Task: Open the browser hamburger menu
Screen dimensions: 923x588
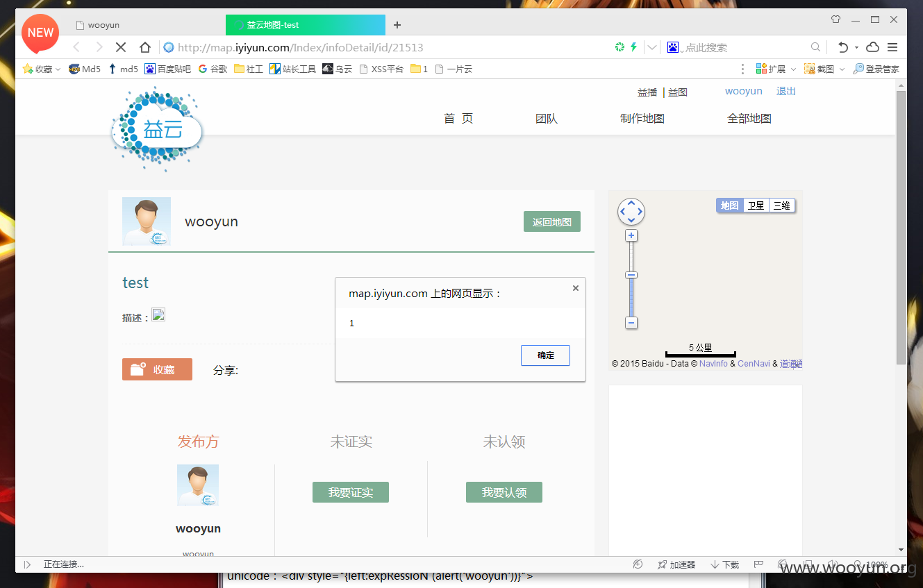Action: [x=892, y=47]
